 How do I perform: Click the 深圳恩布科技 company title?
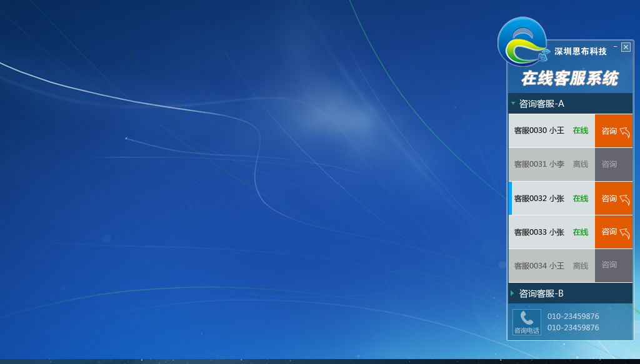tap(581, 51)
